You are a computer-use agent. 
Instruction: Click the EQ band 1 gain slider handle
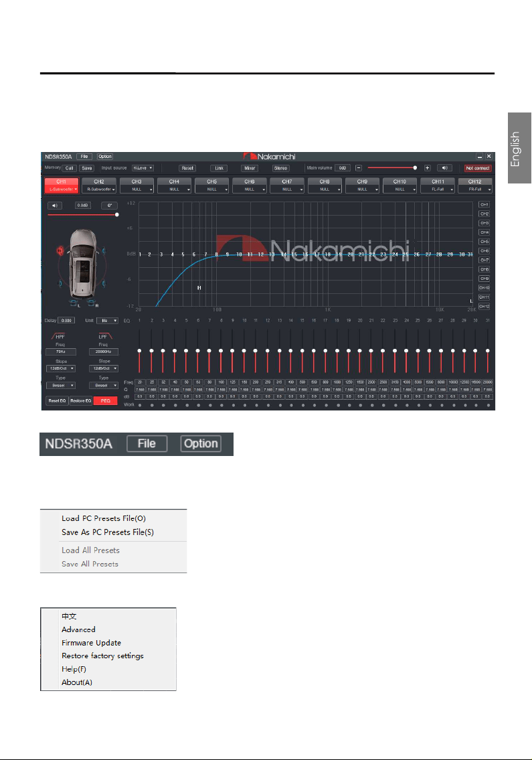[140, 350]
